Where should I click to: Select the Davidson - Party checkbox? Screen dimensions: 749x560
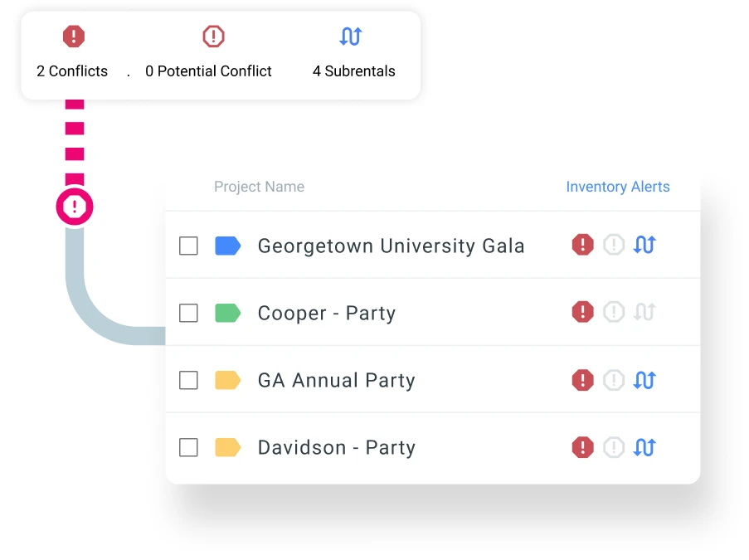[x=188, y=447]
